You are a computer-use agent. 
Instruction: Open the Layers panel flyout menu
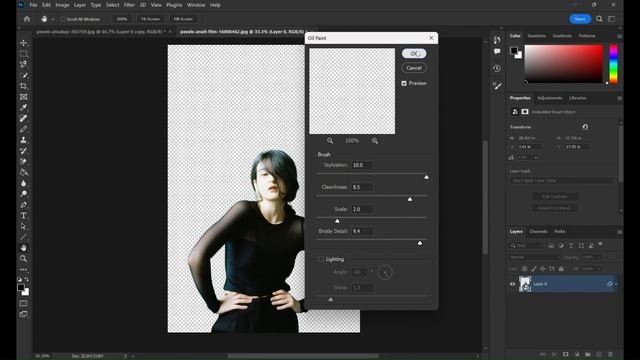619,231
